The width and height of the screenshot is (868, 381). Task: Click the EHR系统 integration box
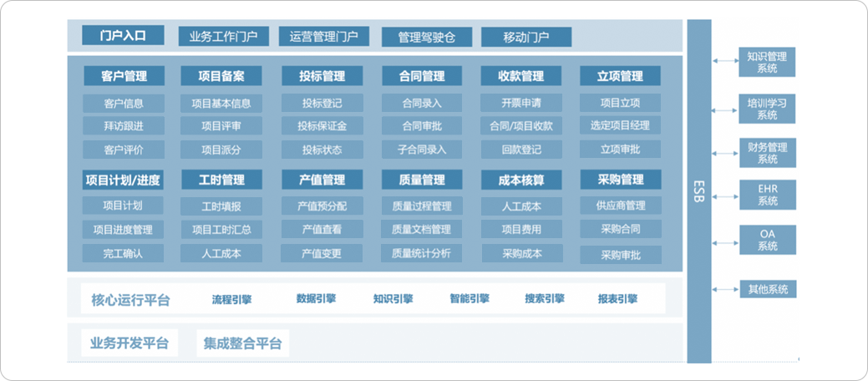[x=767, y=195]
